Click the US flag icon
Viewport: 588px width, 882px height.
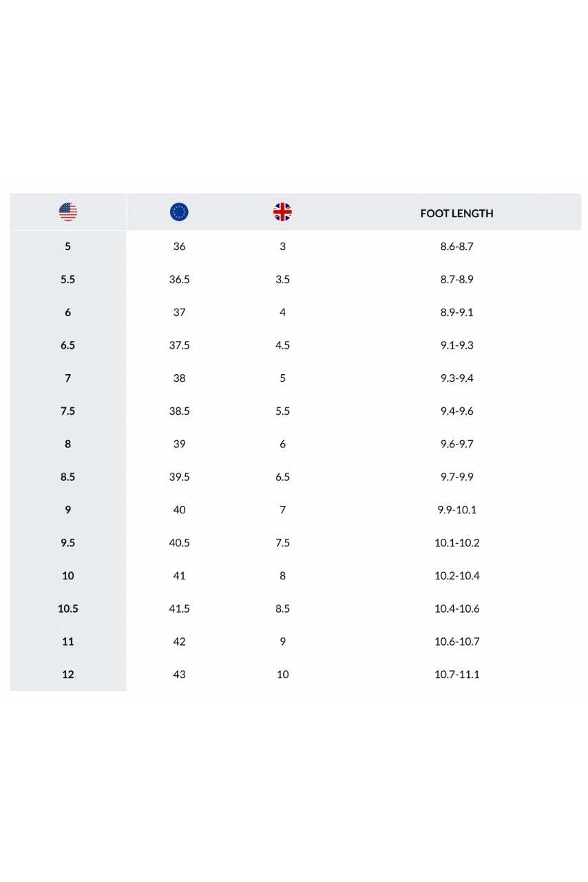[x=68, y=212]
